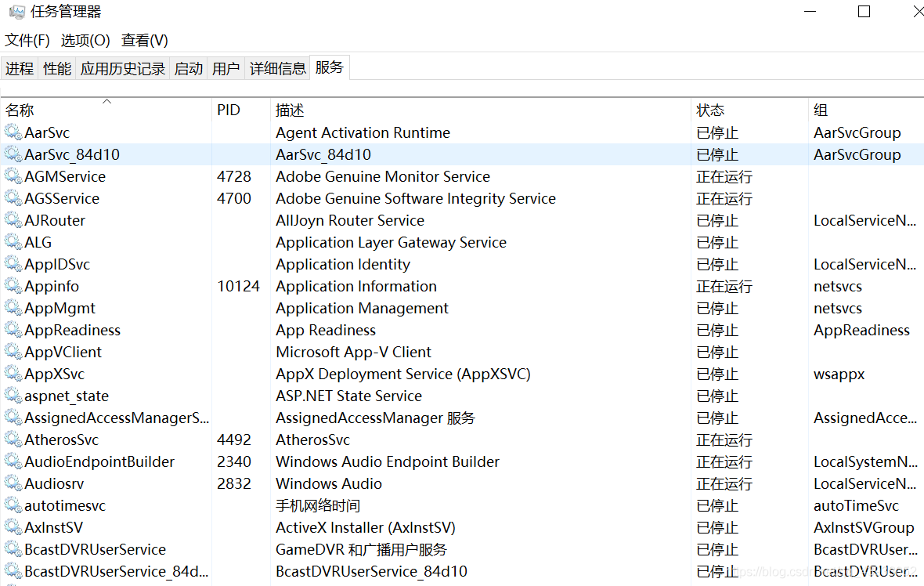This screenshot has width=924, height=586.
Task: Click the BcastDVRUserService_84d10 description
Action: coord(371,571)
